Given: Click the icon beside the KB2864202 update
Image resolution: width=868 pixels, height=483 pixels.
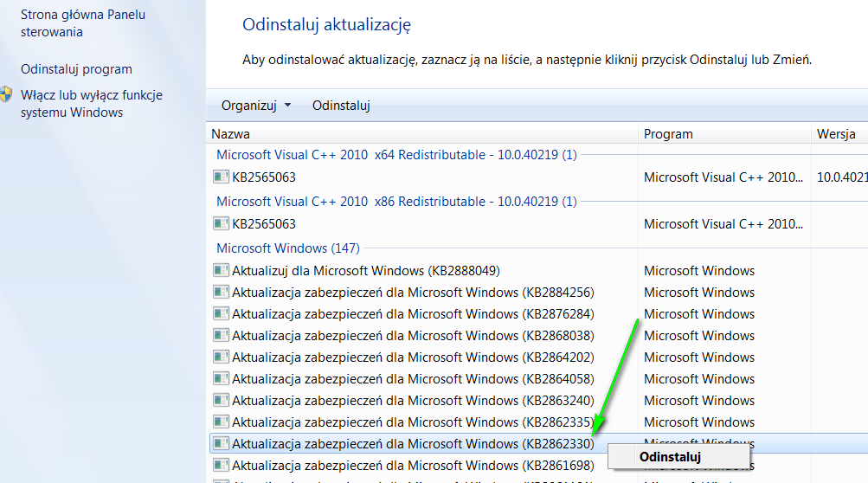Looking at the screenshot, I should pyautogui.click(x=221, y=357).
